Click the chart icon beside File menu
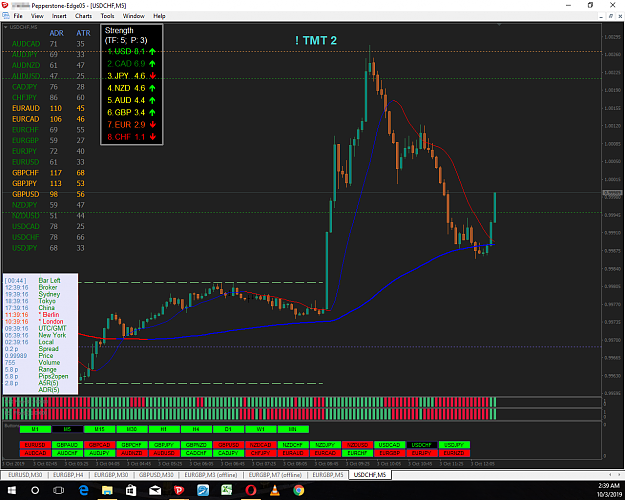The height and width of the screenshot is (500, 625). pos(6,16)
